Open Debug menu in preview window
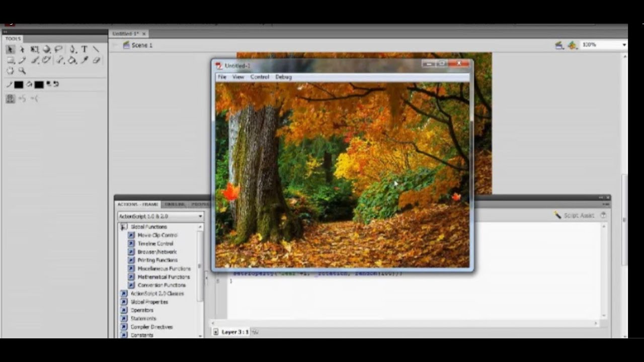The height and width of the screenshot is (362, 644). click(283, 77)
